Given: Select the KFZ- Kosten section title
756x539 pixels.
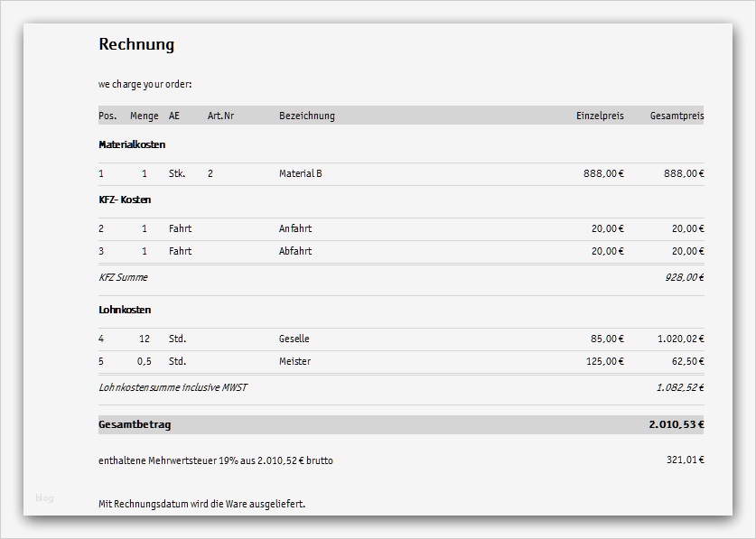Looking at the screenshot, I should [x=125, y=200].
